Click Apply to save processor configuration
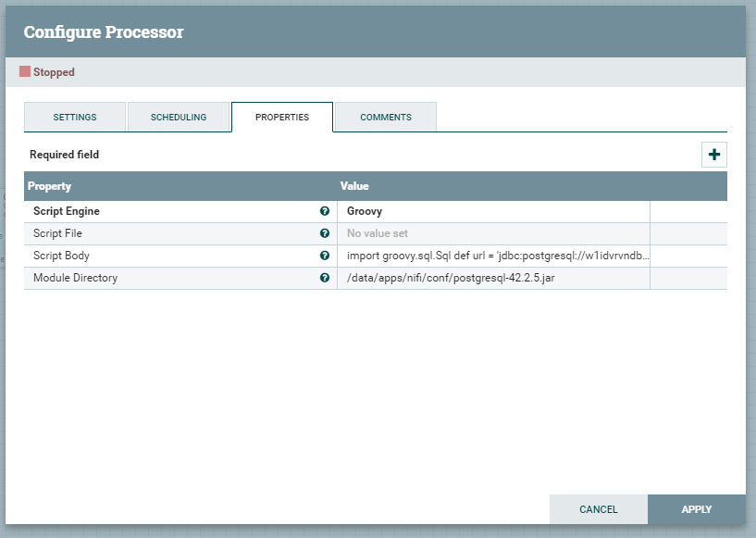The width and height of the screenshot is (756, 538). [696, 509]
